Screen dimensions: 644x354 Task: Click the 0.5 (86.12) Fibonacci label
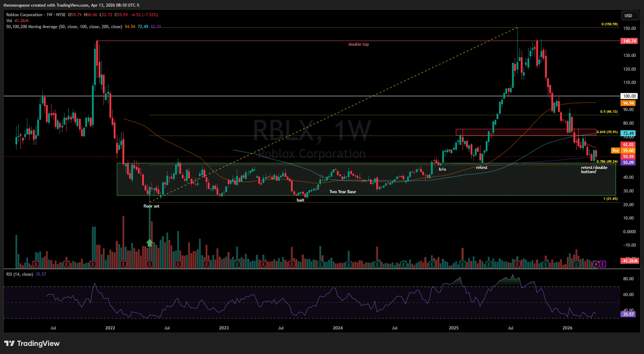pyautogui.click(x=609, y=112)
